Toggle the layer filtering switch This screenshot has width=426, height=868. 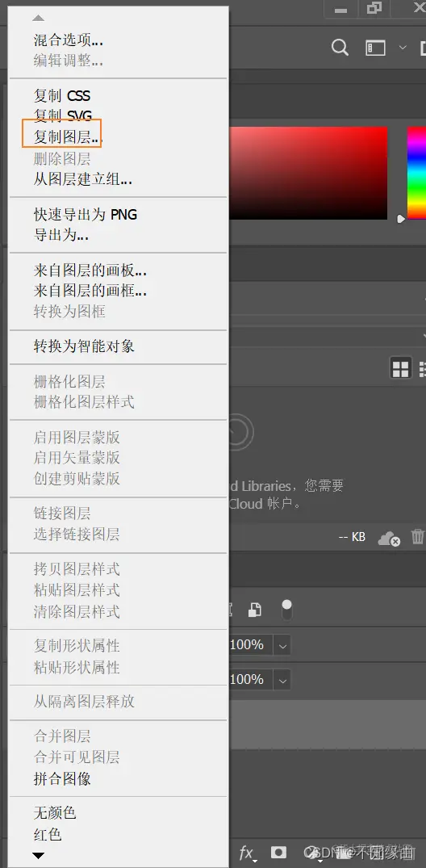(286, 610)
